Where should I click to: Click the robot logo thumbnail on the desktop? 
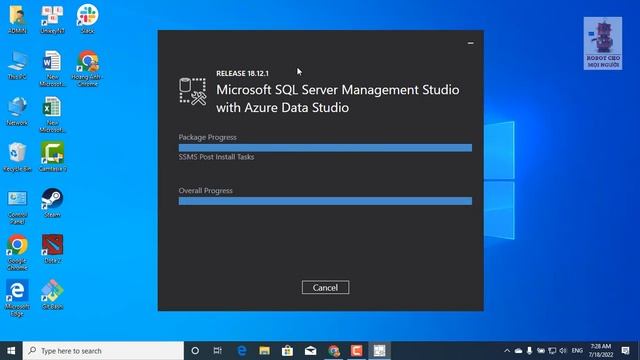(x=603, y=43)
